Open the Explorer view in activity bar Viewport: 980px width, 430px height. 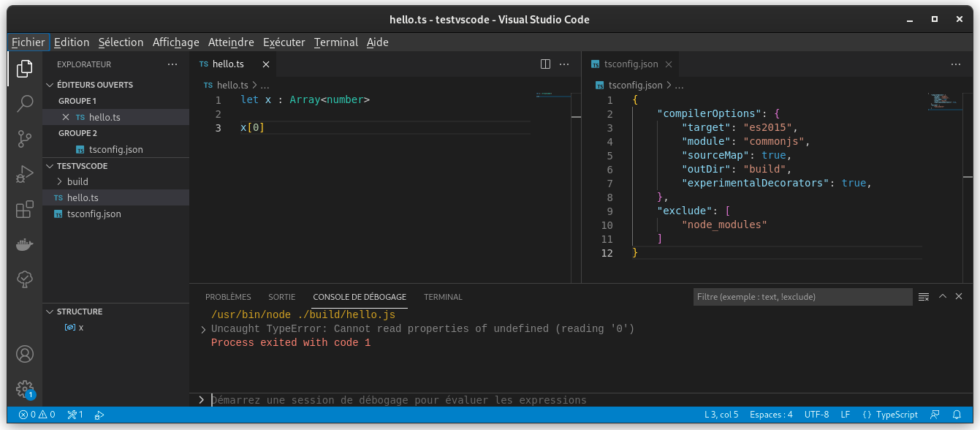point(25,69)
